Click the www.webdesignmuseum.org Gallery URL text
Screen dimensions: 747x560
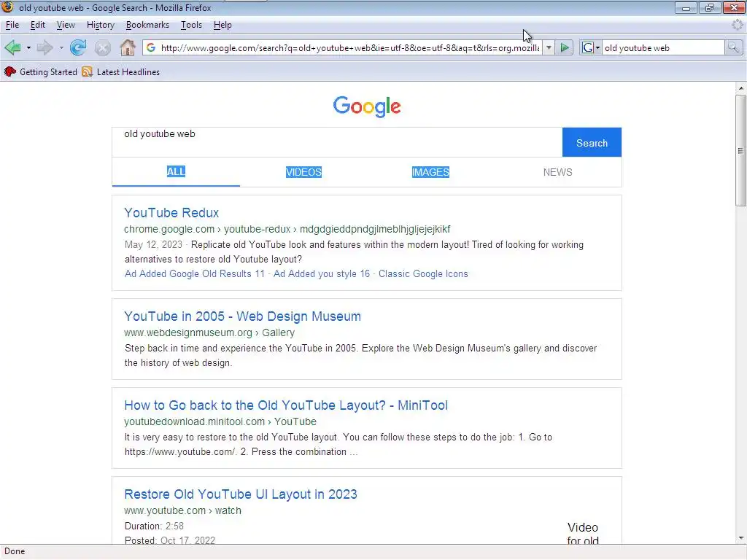click(209, 332)
